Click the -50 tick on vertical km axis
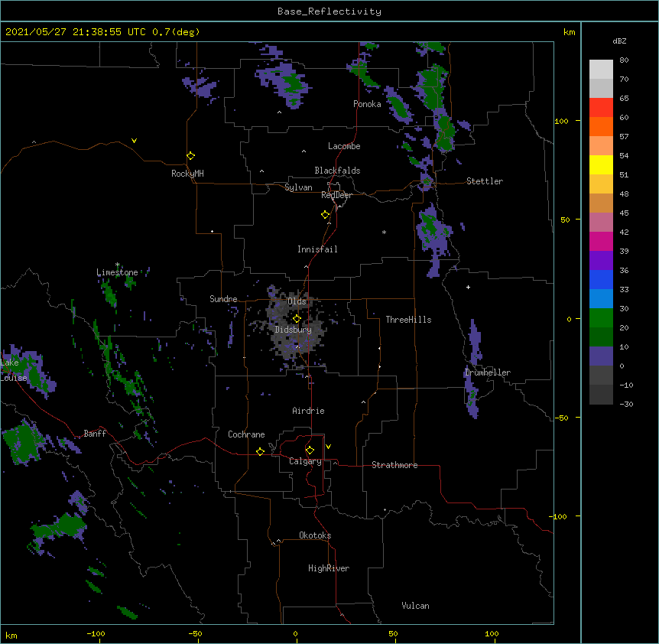Image resolution: width=659 pixels, height=644 pixels. click(561, 418)
